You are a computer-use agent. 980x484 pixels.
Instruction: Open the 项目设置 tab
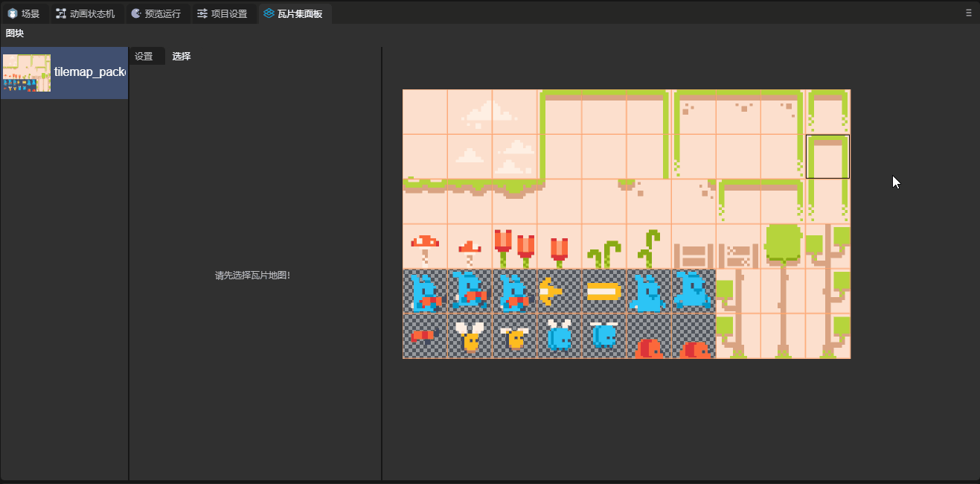click(x=222, y=13)
